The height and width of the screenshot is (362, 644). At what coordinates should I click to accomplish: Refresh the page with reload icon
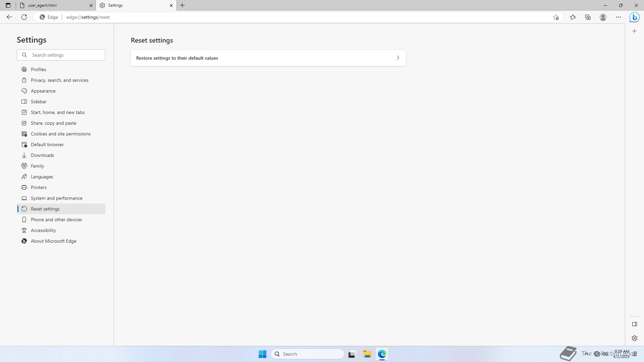[24, 17]
